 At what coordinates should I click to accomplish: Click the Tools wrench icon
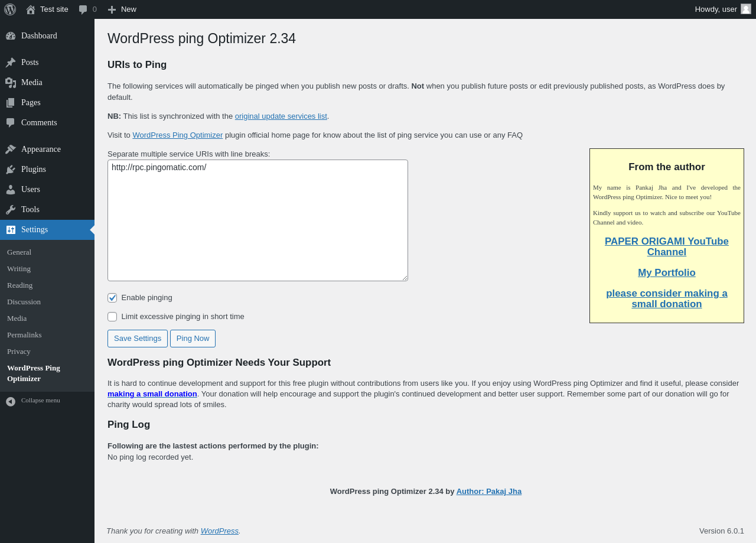11,210
